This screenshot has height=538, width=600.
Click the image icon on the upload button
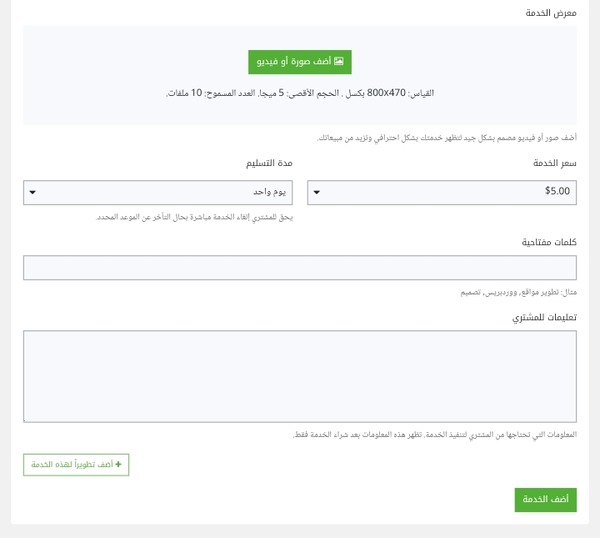(339, 61)
